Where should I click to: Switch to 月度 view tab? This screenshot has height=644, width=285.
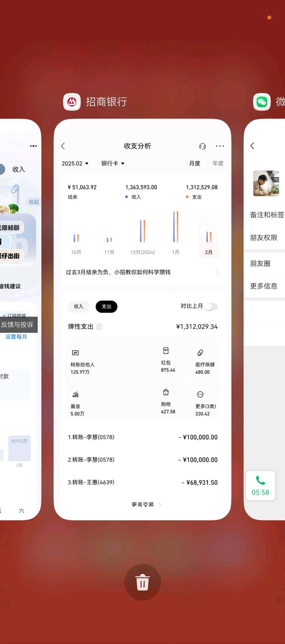(x=194, y=164)
